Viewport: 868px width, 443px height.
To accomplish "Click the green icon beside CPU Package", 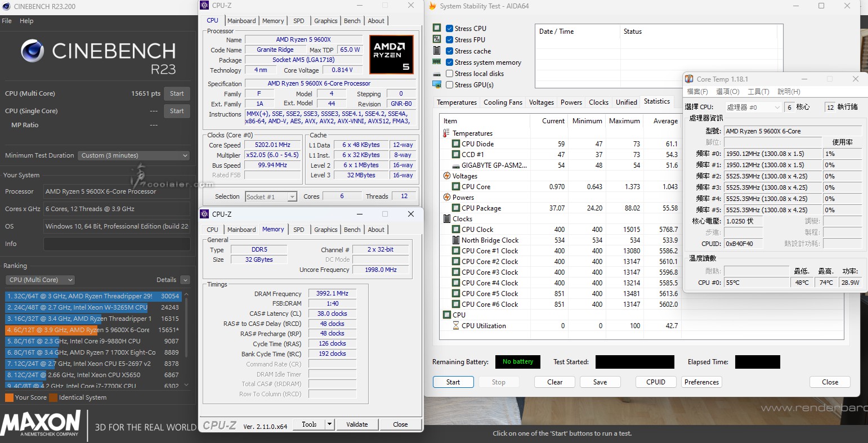I will 456,208.
